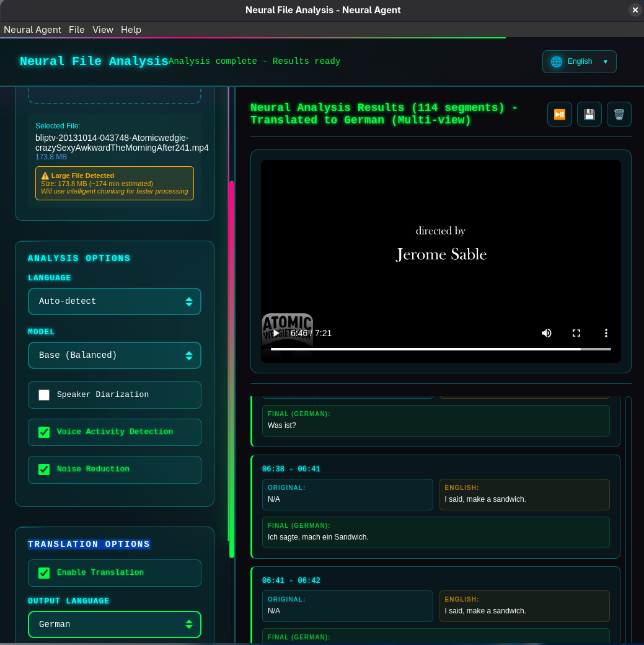
Task: Select the 06:38 - 06:41 segment timestamp
Action: click(291, 469)
